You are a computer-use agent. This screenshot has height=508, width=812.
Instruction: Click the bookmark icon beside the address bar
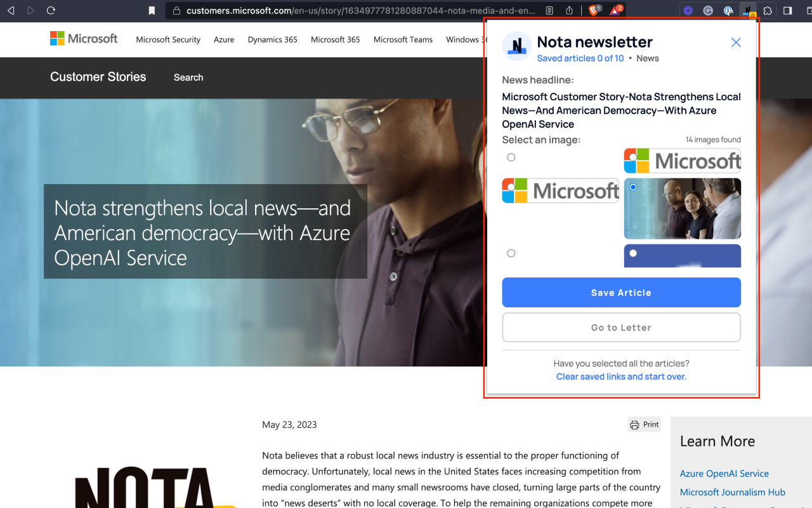pyautogui.click(x=152, y=11)
